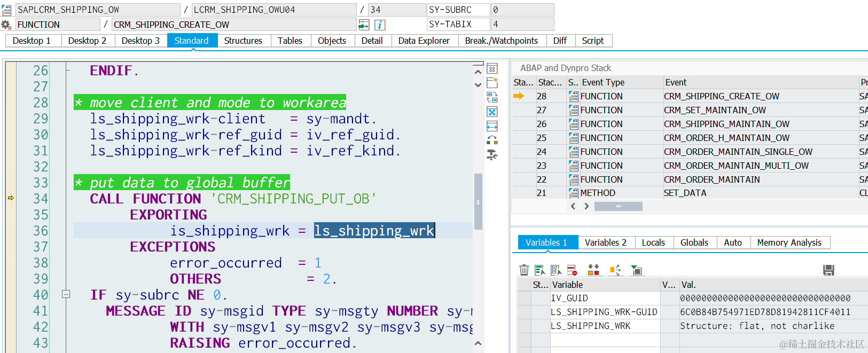Click the full screen tool icon
Image resolution: width=868 pixels, height=353 pixels.
pos(492,112)
